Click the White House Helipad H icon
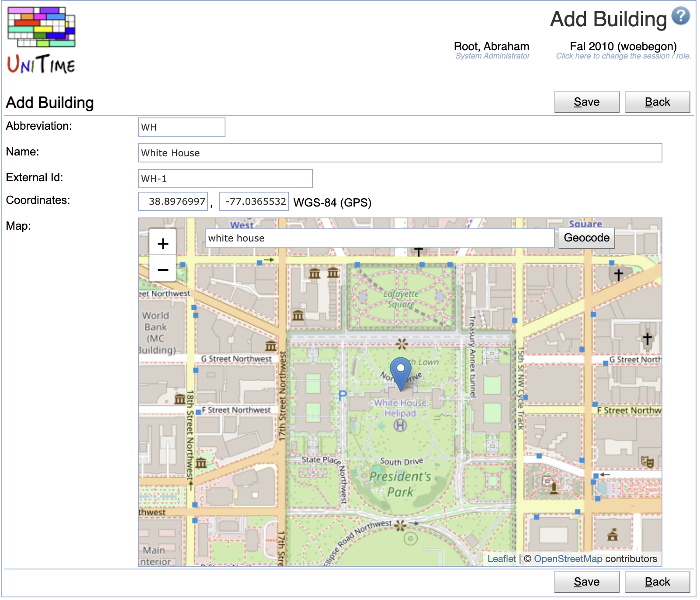Viewport: 700px width, 600px height. [x=400, y=425]
